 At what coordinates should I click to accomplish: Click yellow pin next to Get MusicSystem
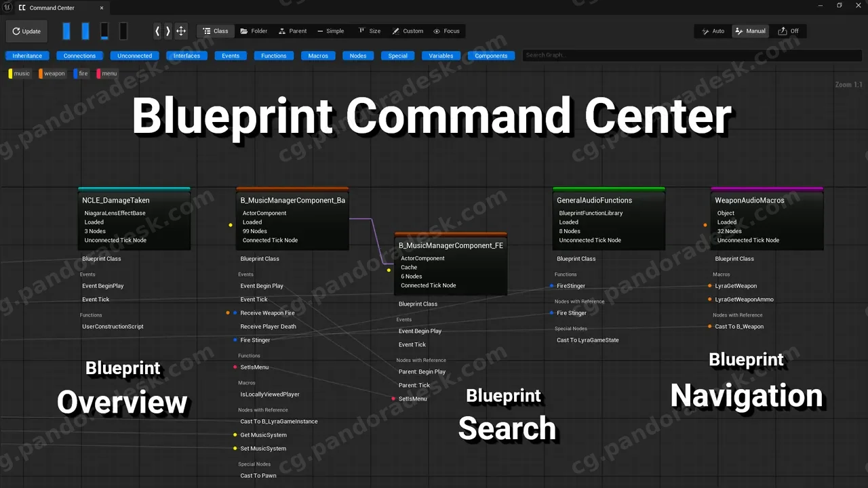pos(235,435)
